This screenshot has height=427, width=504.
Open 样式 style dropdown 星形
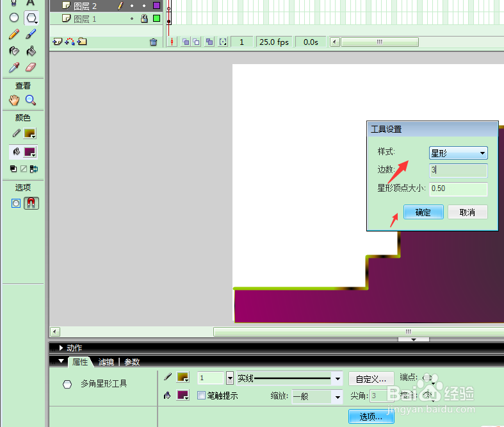click(x=459, y=153)
